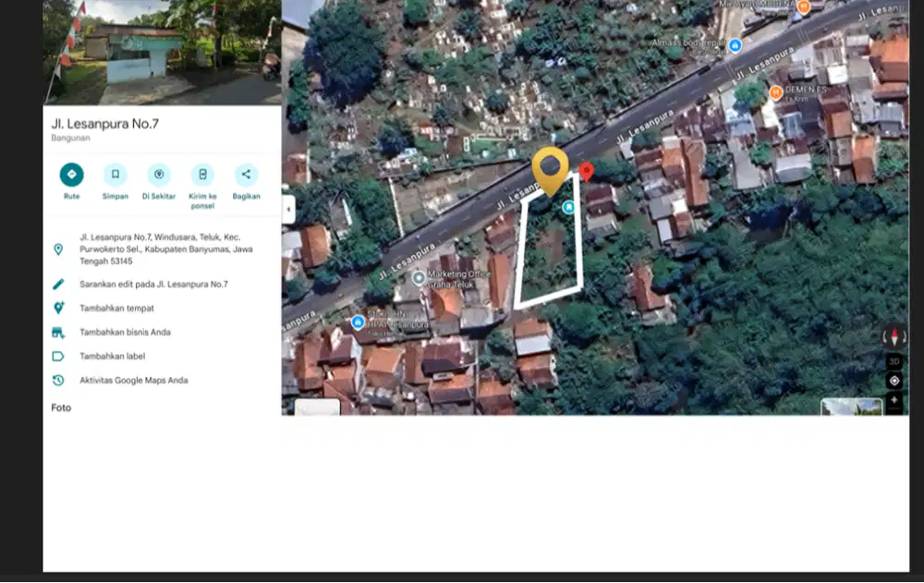Click the Tambahkan label icon
This screenshot has width=924, height=583.
coord(59,356)
